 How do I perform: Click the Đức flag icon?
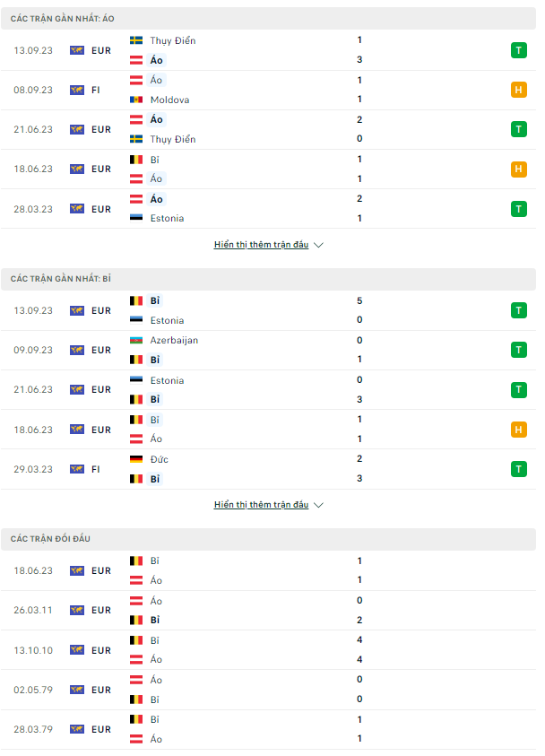pos(136,459)
